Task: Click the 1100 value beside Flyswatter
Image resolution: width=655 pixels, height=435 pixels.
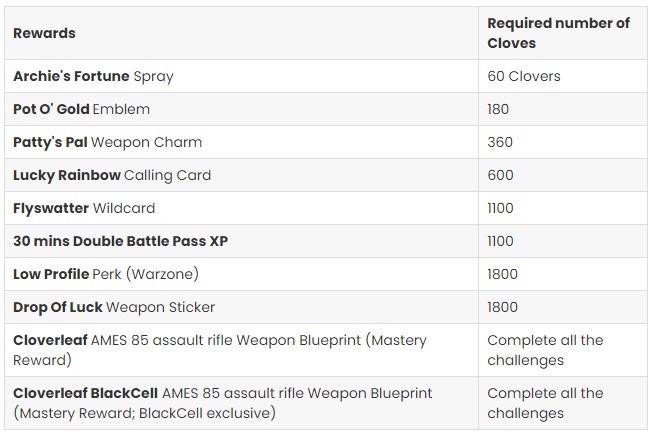Action: 500,208
